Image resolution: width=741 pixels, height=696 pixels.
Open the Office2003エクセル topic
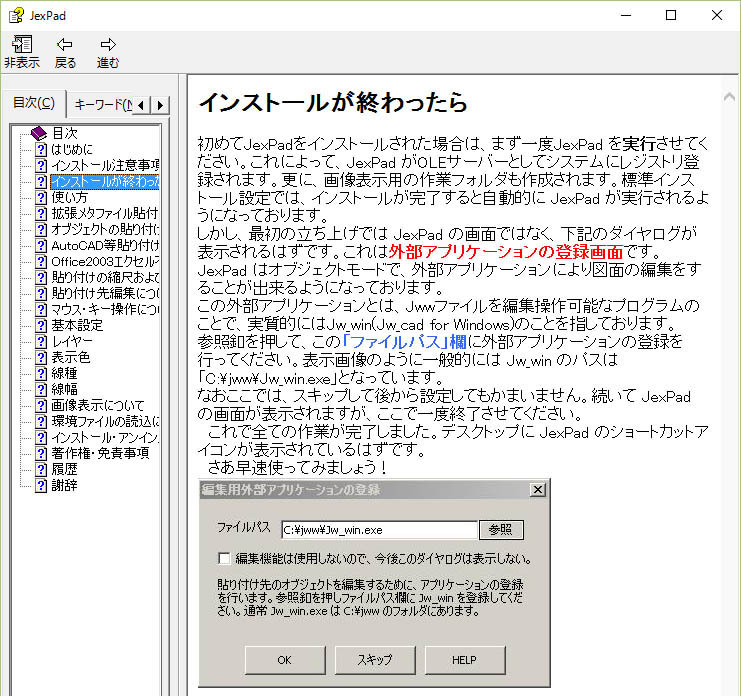pos(105,262)
